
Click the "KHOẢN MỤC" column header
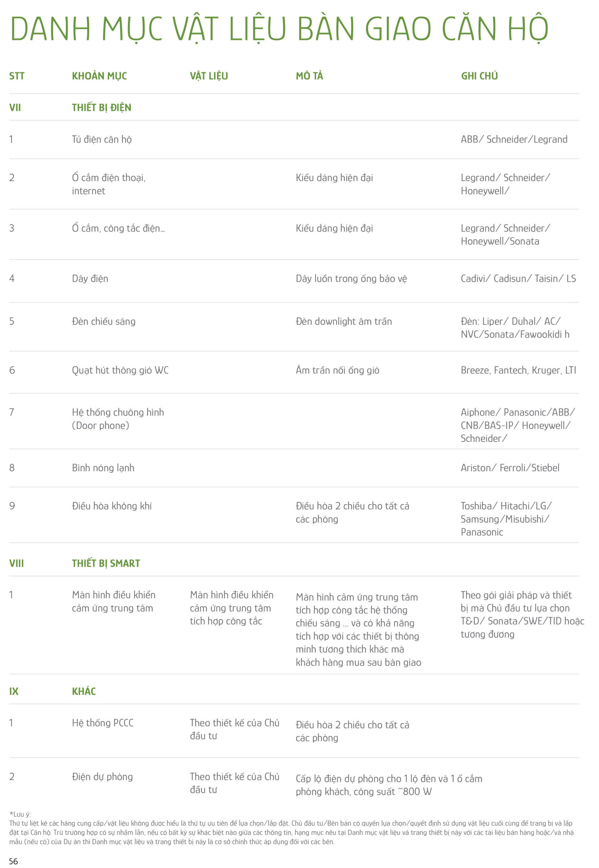pyautogui.click(x=99, y=76)
